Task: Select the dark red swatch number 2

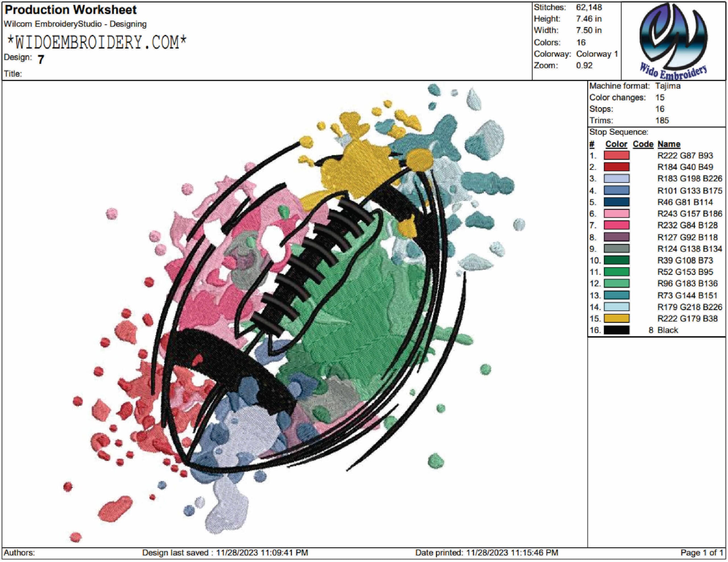Action: (617, 167)
